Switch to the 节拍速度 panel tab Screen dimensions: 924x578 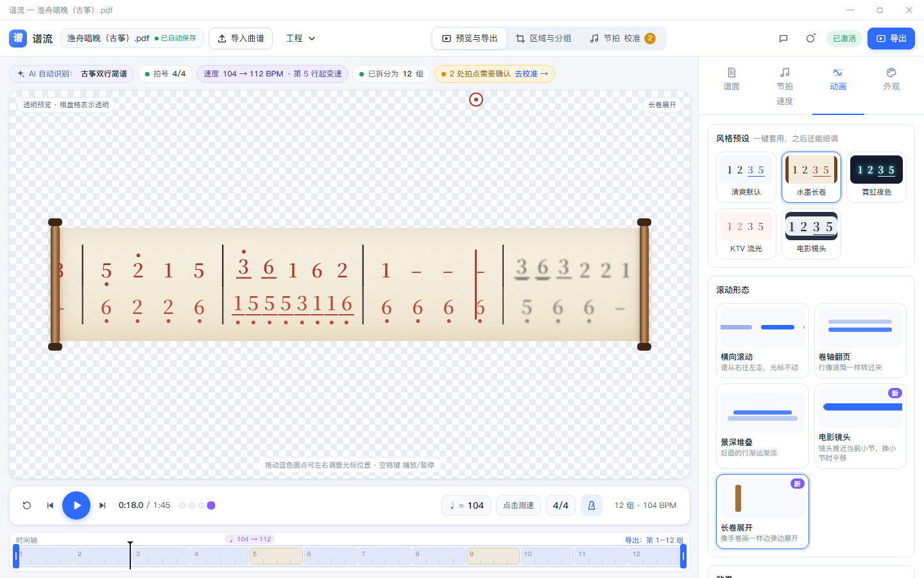pyautogui.click(x=785, y=86)
